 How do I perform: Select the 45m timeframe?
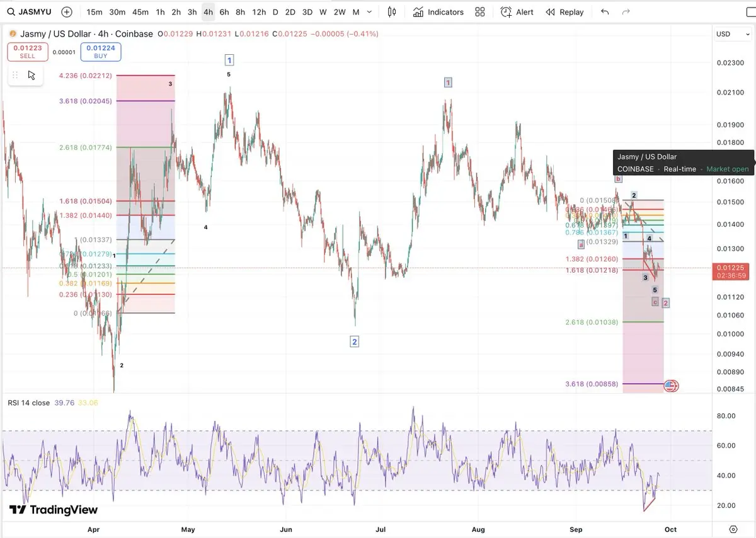point(140,12)
